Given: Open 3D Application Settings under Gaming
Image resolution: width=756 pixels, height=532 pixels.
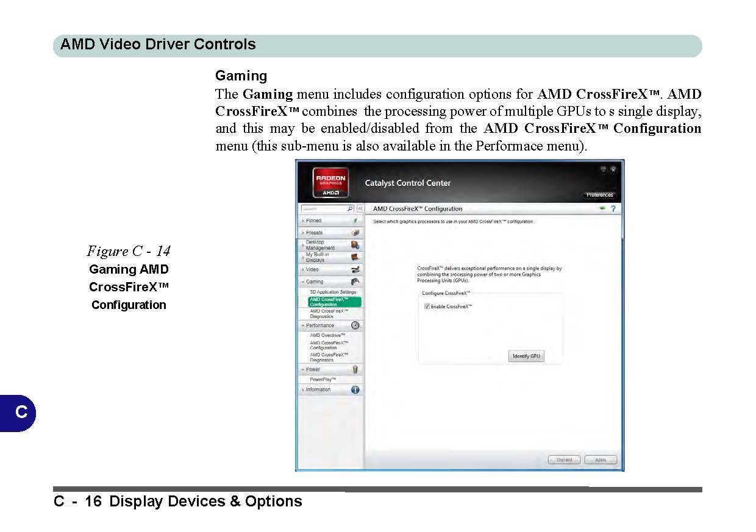Looking at the screenshot, I should pyautogui.click(x=333, y=292).
